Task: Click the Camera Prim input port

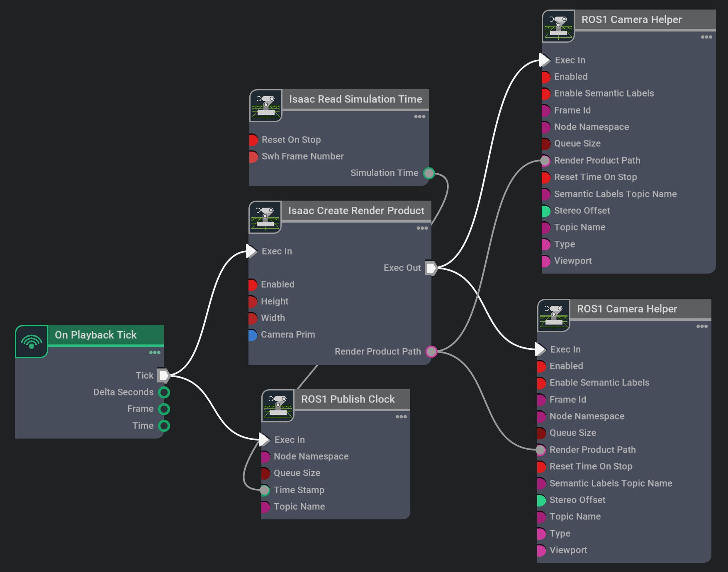Action: (x=253, y=335)
